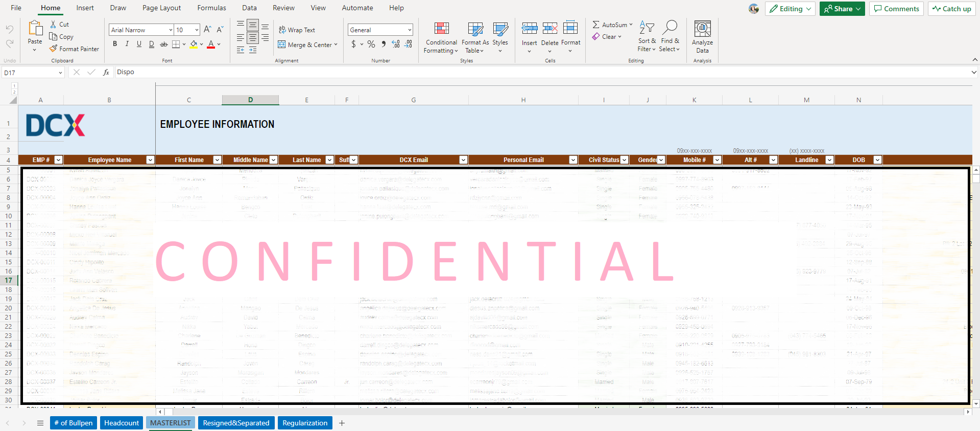Expand Merge & Center options arrow

(336, 44)
